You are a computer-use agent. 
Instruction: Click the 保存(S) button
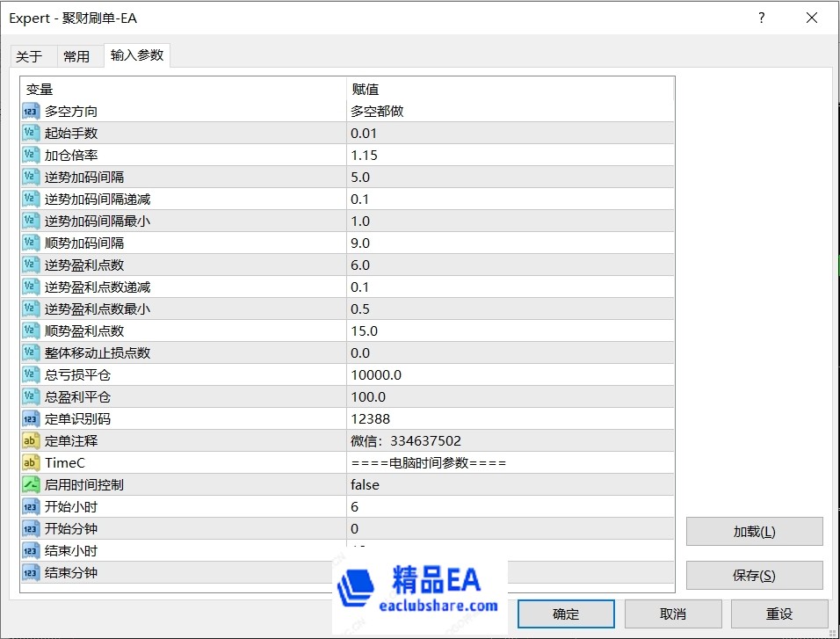coord(754,575)
